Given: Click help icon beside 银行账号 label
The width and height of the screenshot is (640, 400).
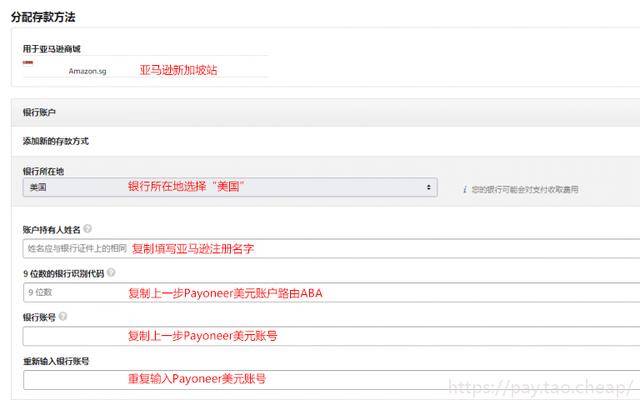Looking at the screenshot, I should click(x=63, y=316).
